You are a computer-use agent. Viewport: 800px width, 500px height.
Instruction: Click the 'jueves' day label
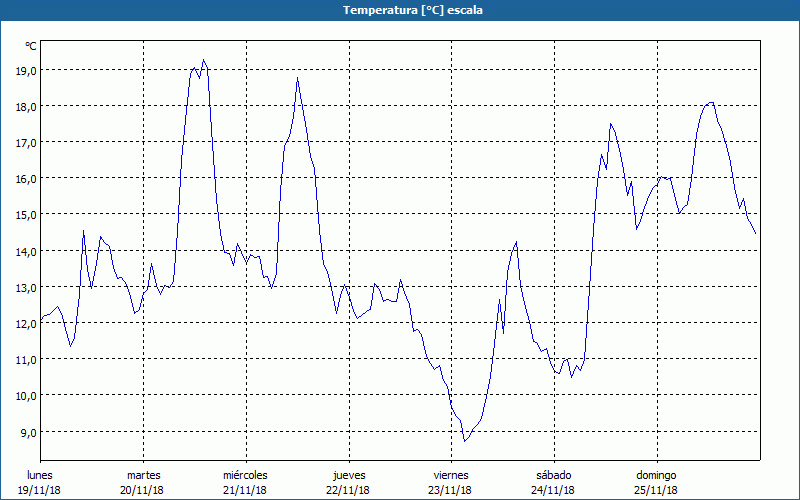349,476
